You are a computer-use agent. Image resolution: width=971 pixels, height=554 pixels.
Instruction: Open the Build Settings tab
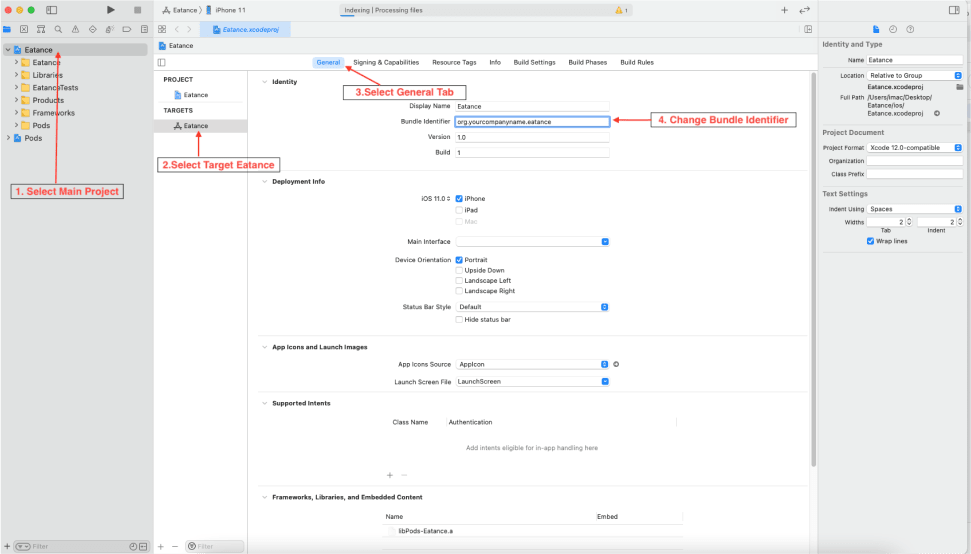[x=534, y=62]
